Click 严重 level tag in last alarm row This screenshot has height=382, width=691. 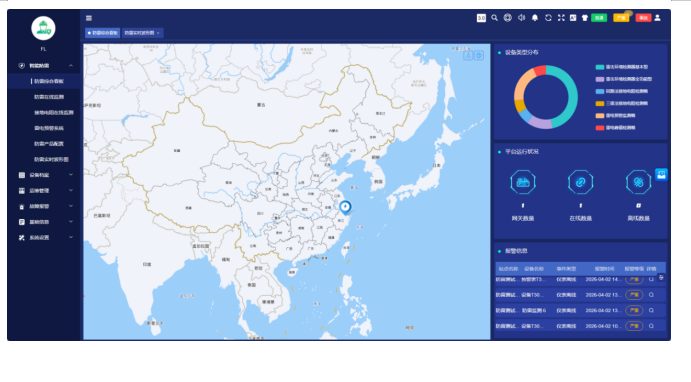tap(634, 326)
